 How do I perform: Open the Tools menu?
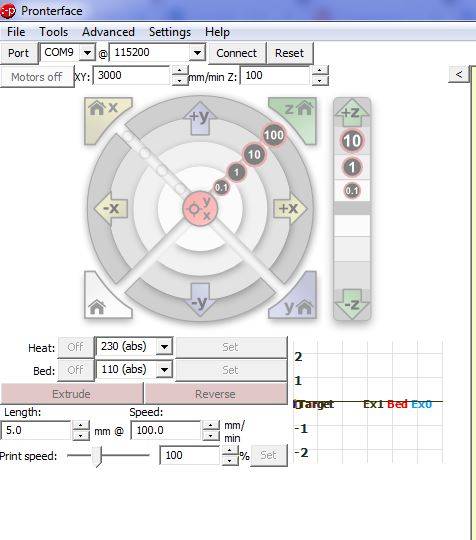tap(53, 32)
